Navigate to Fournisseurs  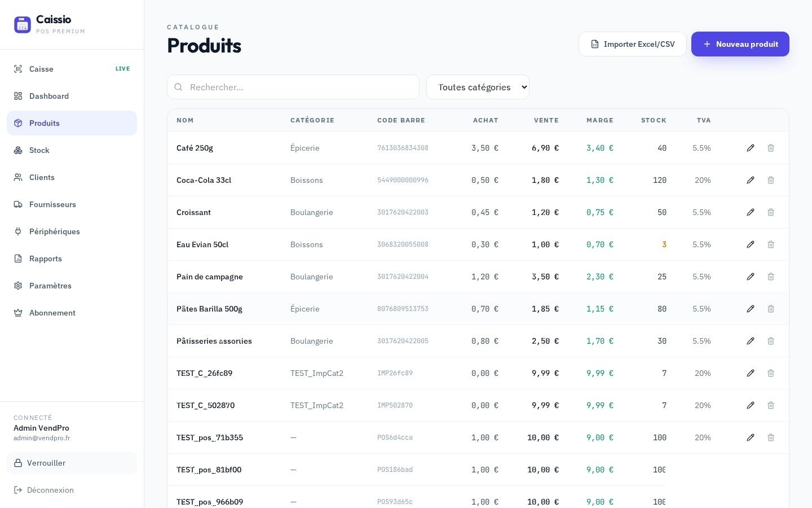click(x=72, y=204)
